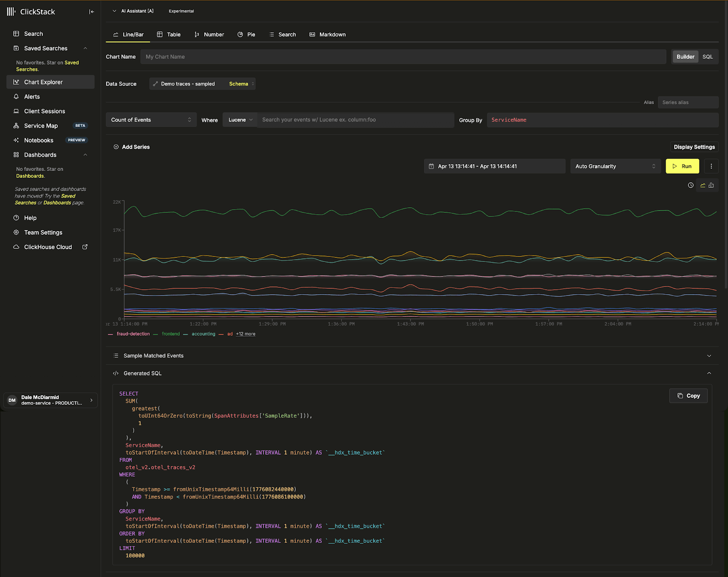Select the Pie chart visualization icon
Screen dimensions: 728x577
246,34
